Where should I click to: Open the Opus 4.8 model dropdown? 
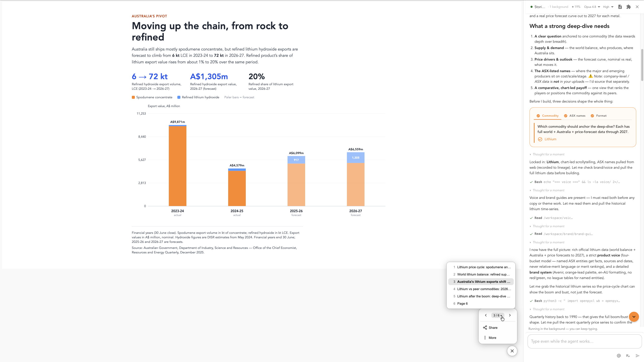[x=592, y=7]
